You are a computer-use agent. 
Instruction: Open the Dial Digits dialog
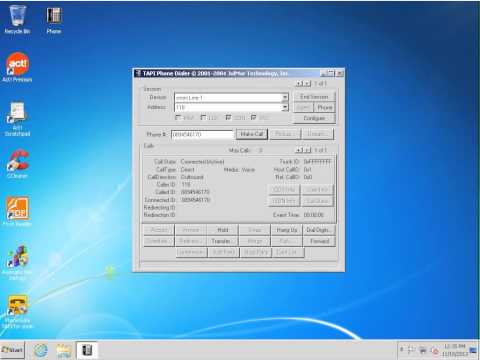[x=318, y=230]
